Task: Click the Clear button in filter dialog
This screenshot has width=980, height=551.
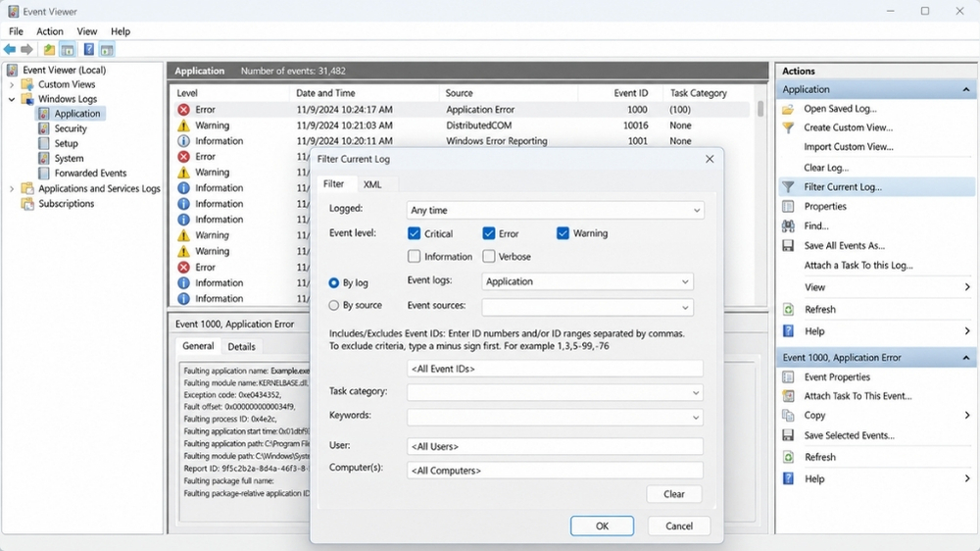Action: coord(674,494)
